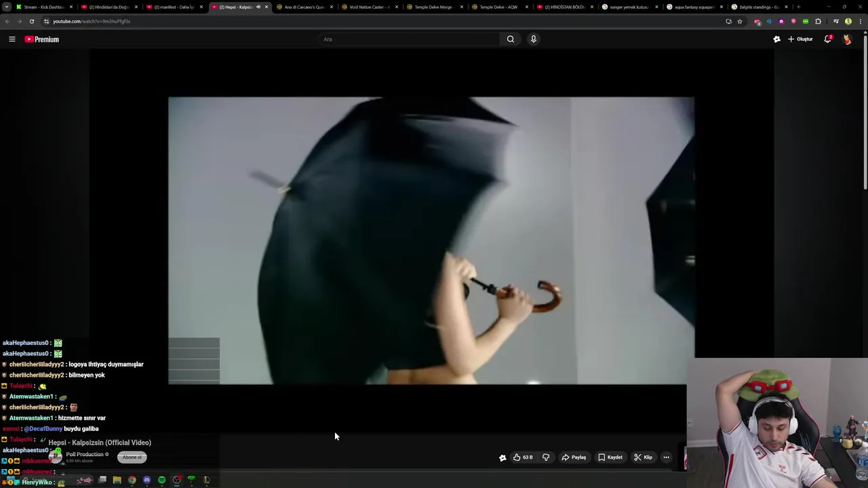Open Google Chrome from the taskbar

(x=132, y=481)
